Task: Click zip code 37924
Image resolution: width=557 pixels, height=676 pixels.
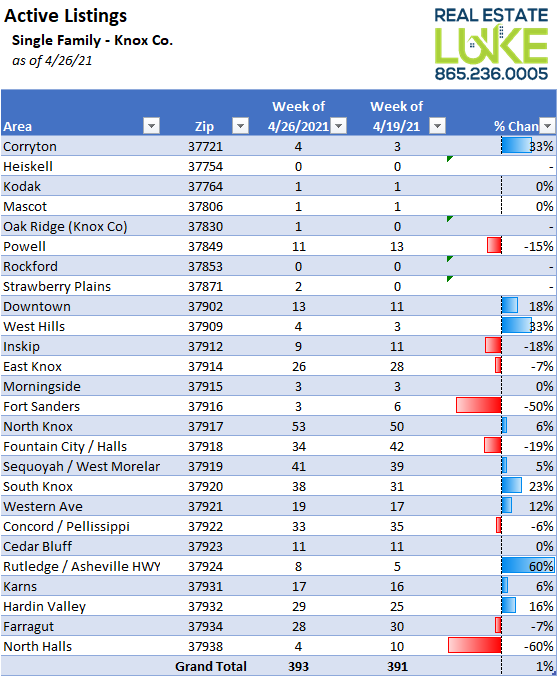Action: click(206, 566)
